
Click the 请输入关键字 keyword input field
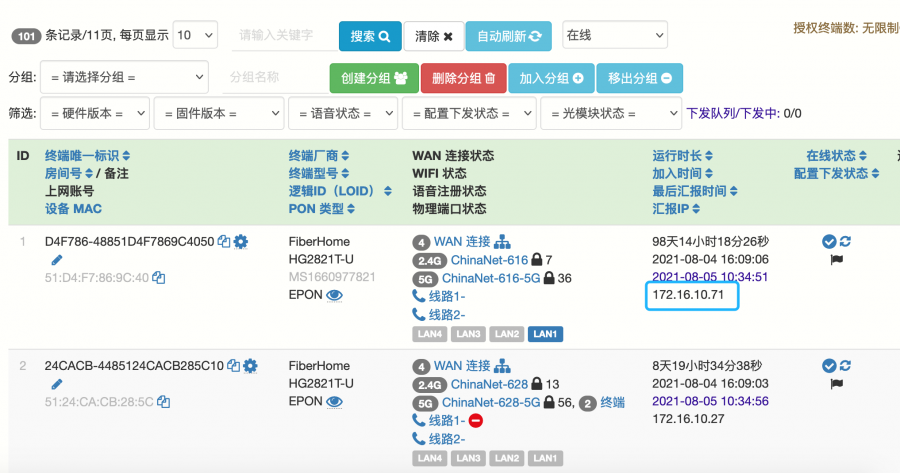[285, 36]
